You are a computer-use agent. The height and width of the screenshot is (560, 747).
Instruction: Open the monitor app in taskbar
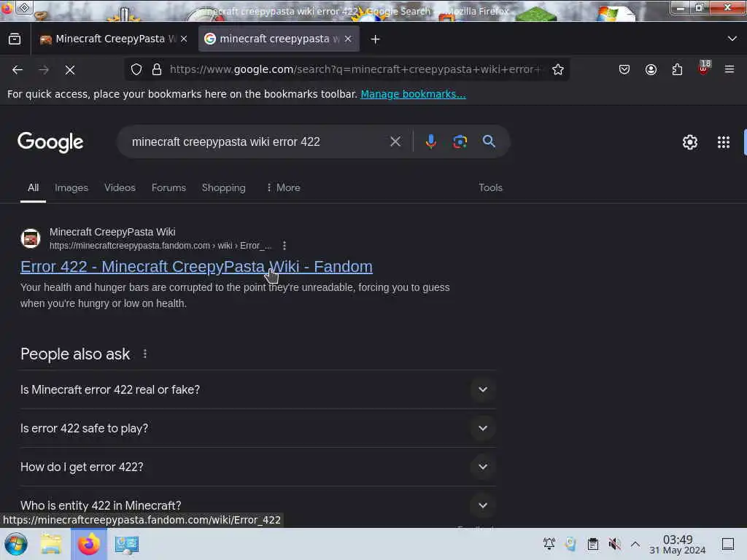click(x=127, y=544)
